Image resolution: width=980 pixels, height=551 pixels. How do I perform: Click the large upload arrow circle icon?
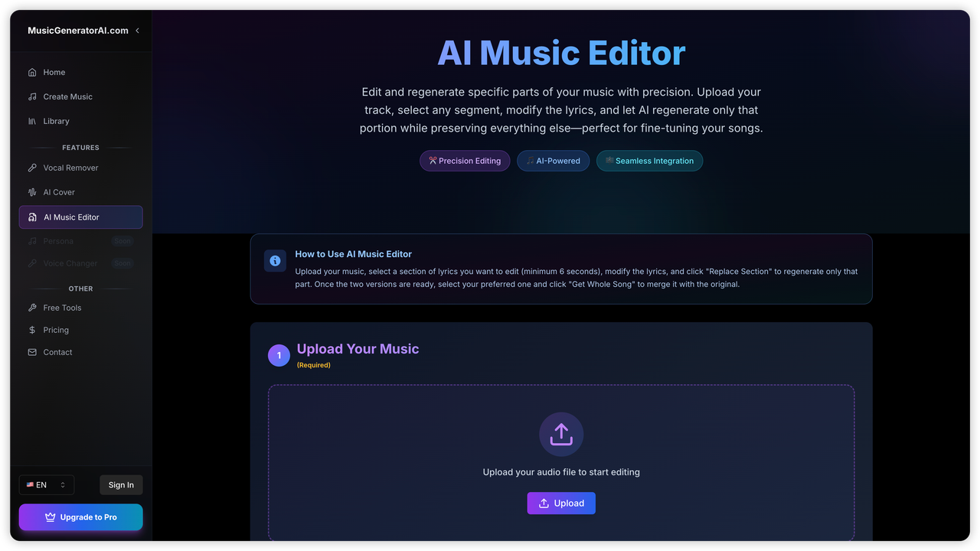tap(561, 435)
